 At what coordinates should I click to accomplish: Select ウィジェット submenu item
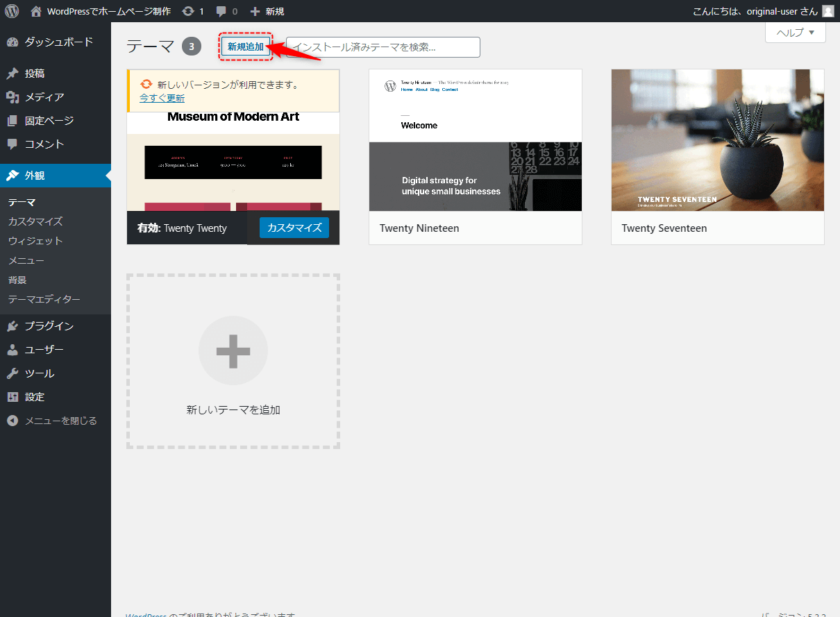tap(35, 241)
